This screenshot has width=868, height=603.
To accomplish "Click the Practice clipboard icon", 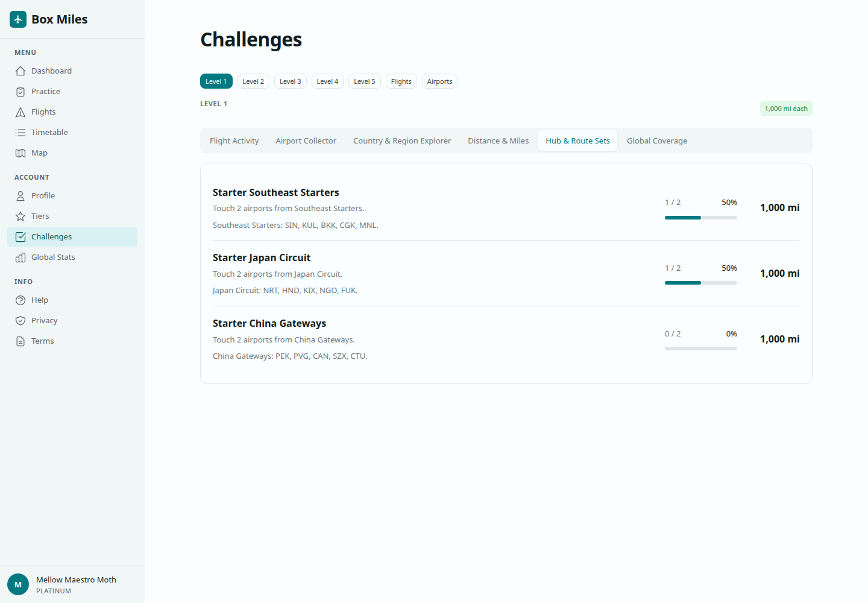I will (20, 92).
